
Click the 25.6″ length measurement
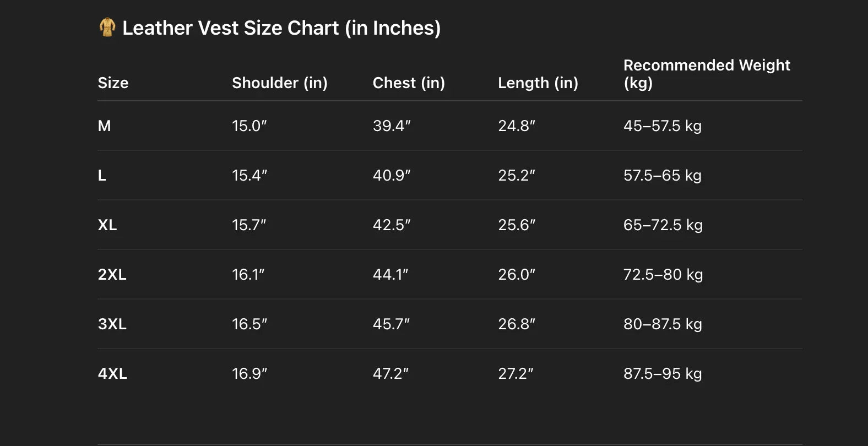pos(517,225)
